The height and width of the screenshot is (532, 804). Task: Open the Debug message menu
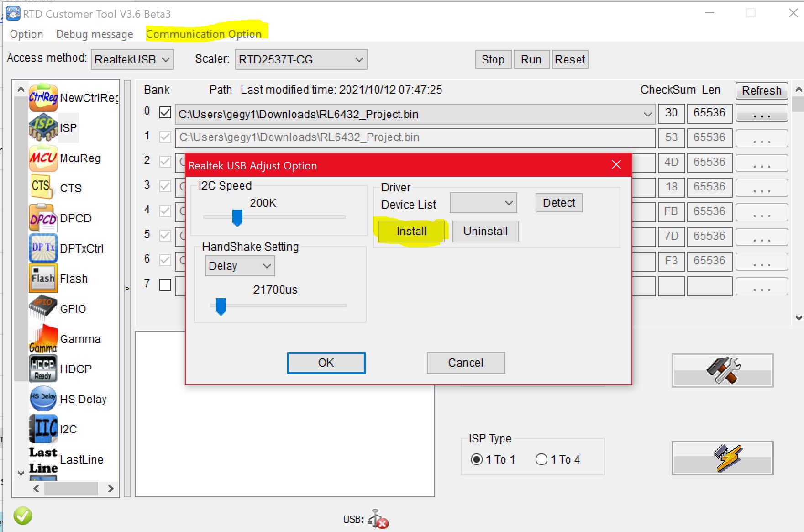coord(95,34)
